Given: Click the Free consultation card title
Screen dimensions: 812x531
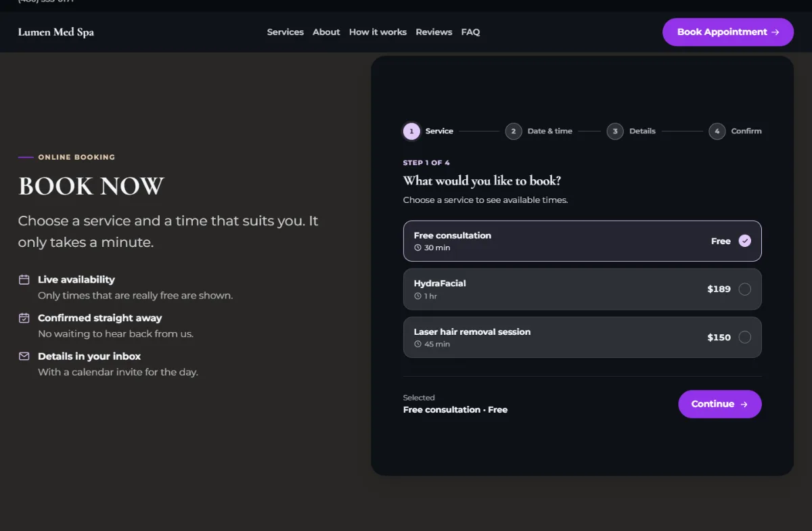Looking at the screenshot, I should [x=453, y=235].
